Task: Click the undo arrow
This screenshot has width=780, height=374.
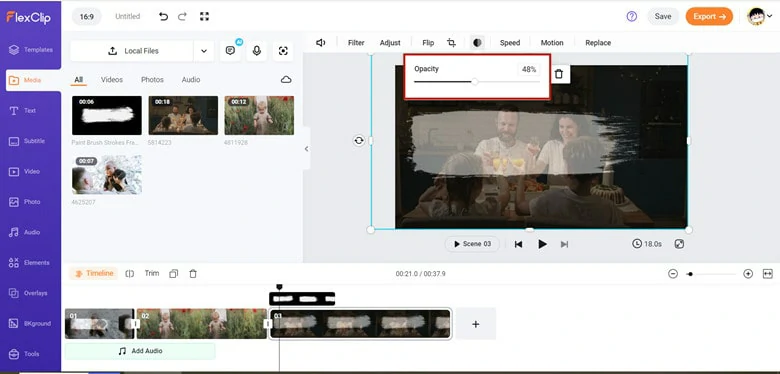Action: (x=163, y=16)
